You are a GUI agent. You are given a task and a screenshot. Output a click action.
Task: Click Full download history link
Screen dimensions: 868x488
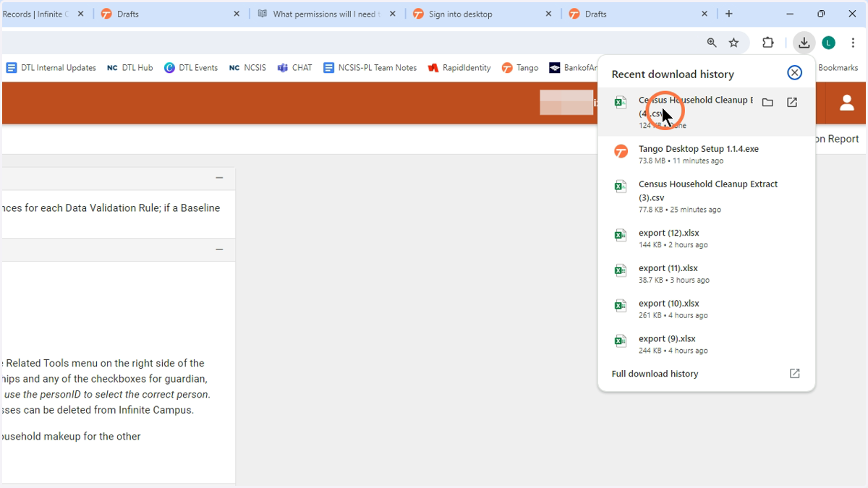(655, 374)
